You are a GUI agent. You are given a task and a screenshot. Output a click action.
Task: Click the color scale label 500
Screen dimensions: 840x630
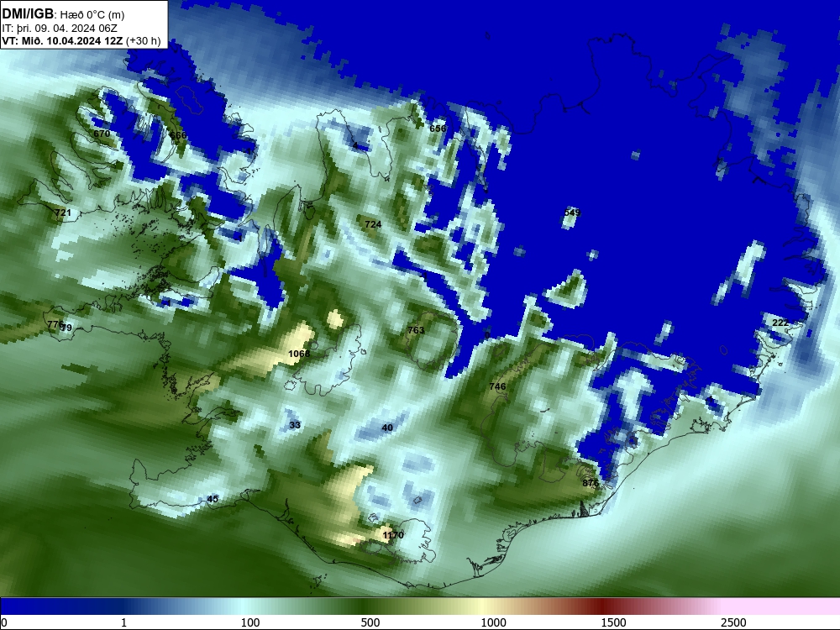pos(370,622)
